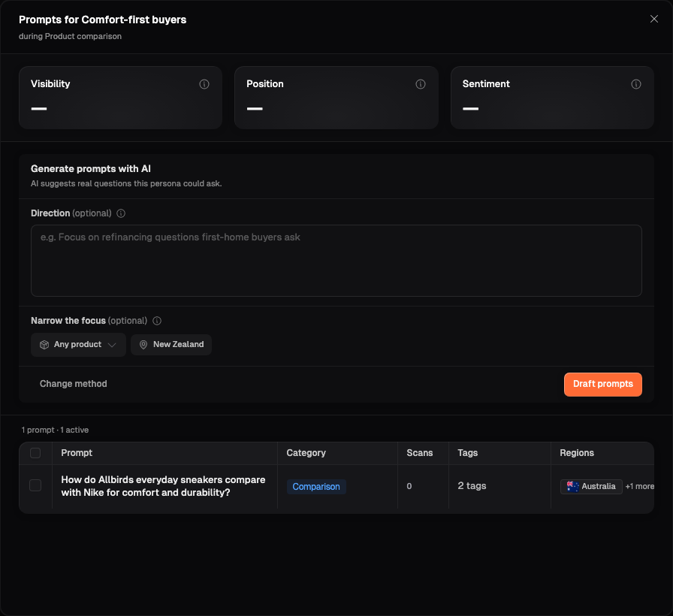Show info about the Visibility metric
Screen dimensions: 673x616
pyautogui.click(x=204, y=84)
